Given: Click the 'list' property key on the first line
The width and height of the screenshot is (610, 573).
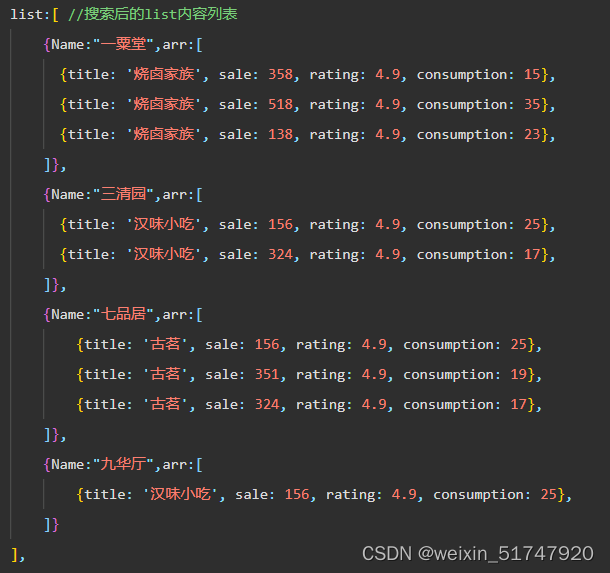Looking at the screenshot, I should (27, 14).
